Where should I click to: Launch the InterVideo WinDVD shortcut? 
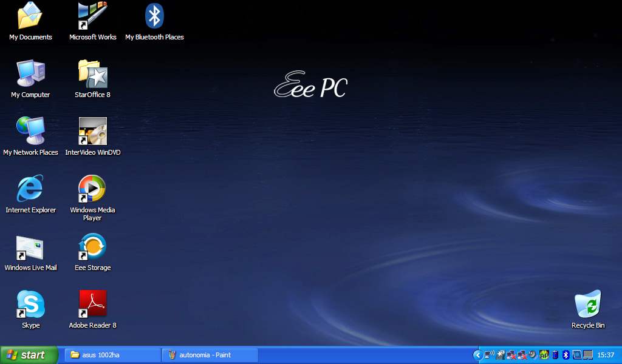tap(92, 132)
